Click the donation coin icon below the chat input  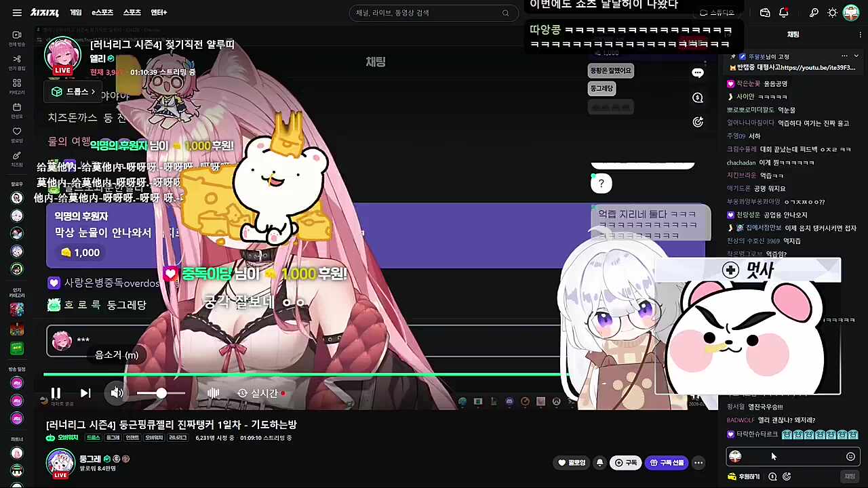pyautogui.click(x=773, y=476)
